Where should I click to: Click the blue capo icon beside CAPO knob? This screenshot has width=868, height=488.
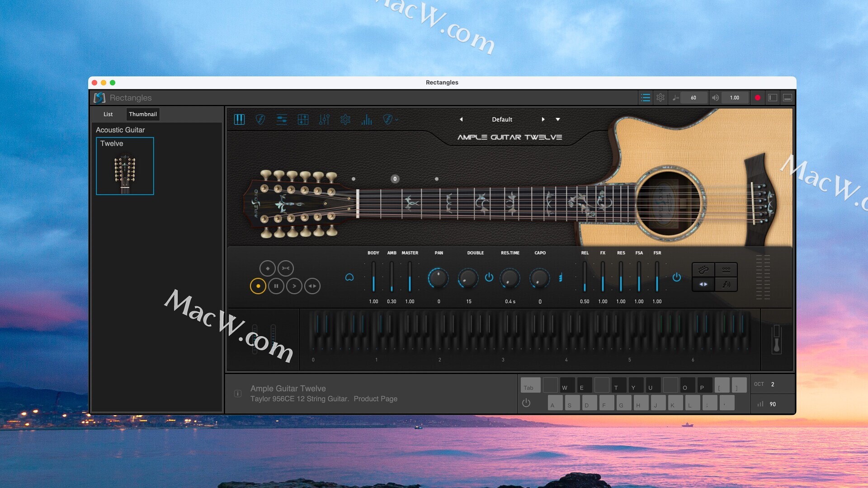(561, 277)
